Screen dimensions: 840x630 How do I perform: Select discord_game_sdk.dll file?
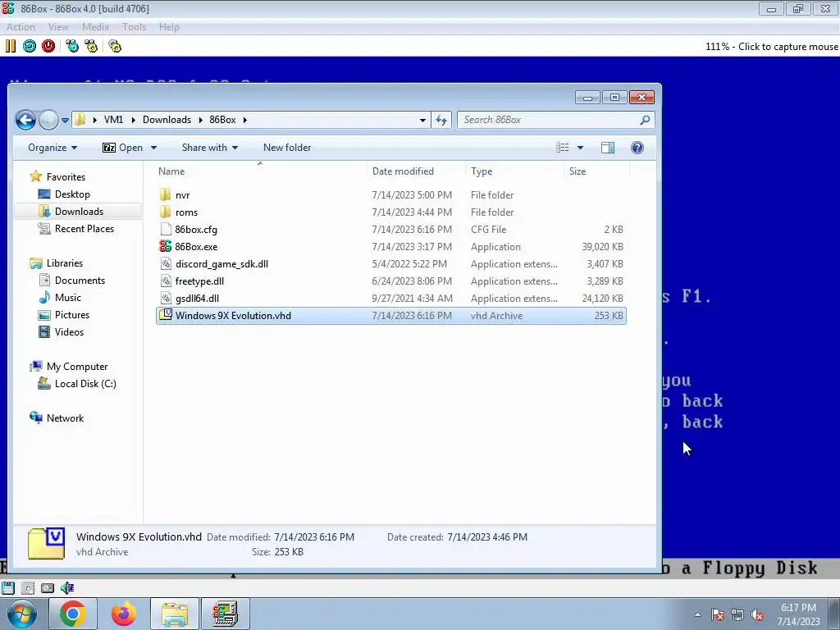coord(391,263)
